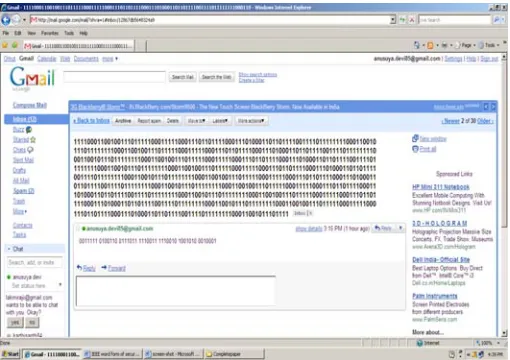This screenshot has height=360, width=510.
Task: Click the Search Mail button
Action: click(182, 77)
